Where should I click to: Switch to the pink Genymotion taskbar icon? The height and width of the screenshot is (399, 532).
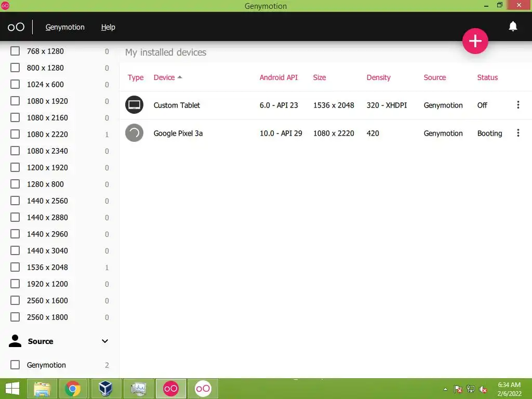pos(170,389)
